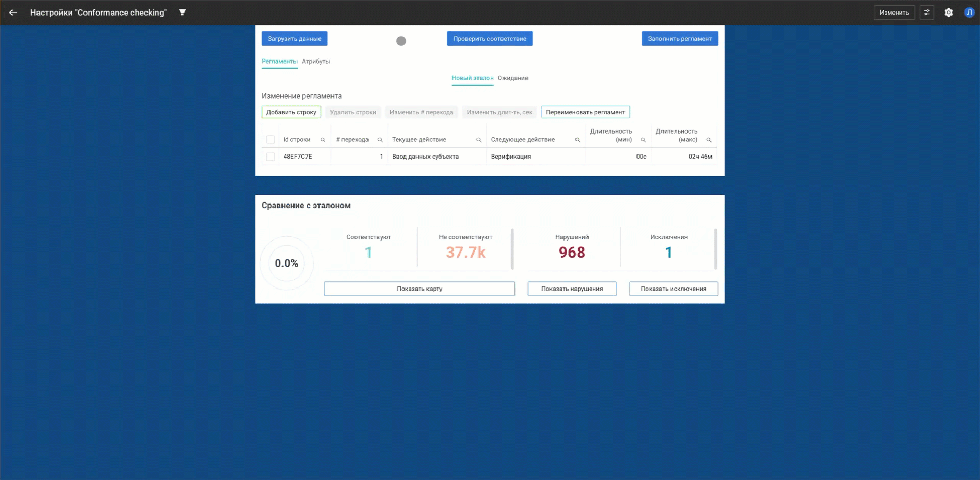Open the filter funnel icon
This screenshot has width=980, height=480.
(x=182, y=13)
